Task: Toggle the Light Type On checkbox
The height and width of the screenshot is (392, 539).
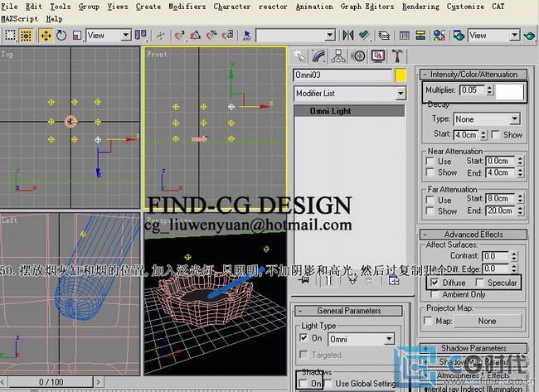Action: tap(303, 337)
